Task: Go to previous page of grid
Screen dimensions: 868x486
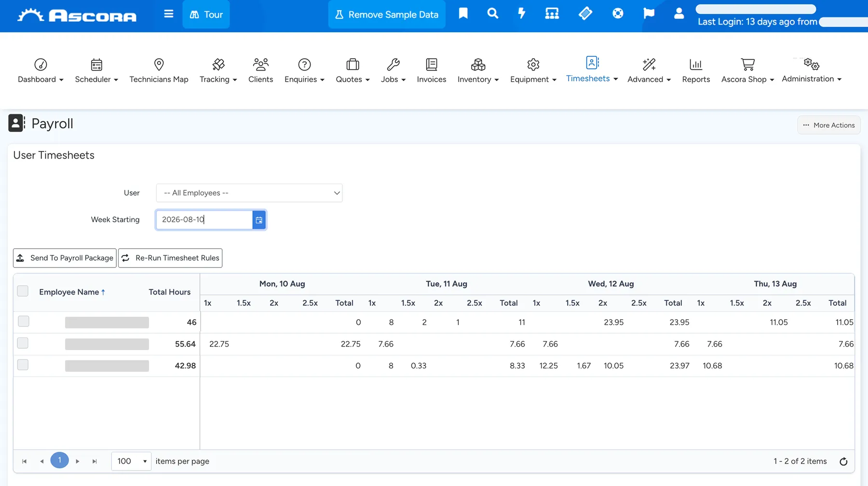Action: coord(42,461)
